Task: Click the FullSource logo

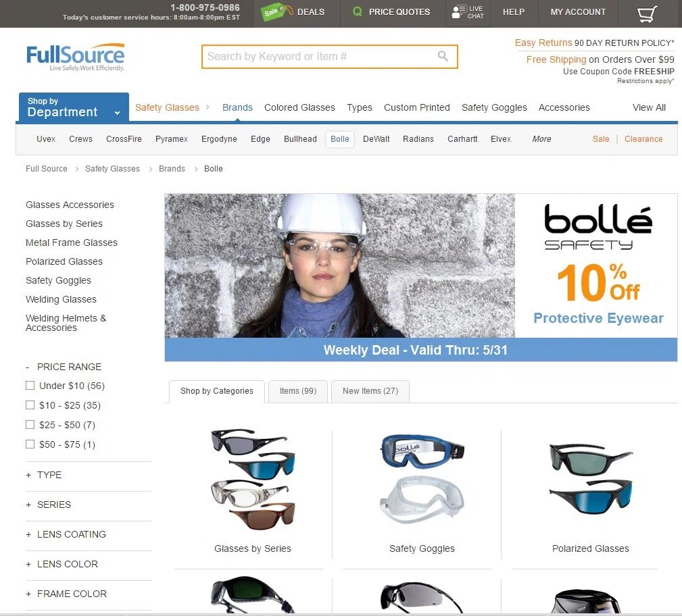Action: click(75, 57)
